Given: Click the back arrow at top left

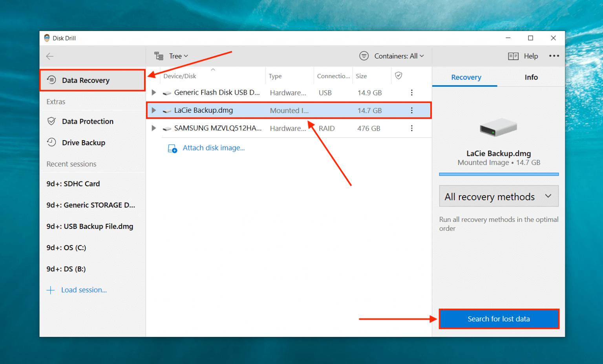Looking at the screenshot, I should [50, 56].
